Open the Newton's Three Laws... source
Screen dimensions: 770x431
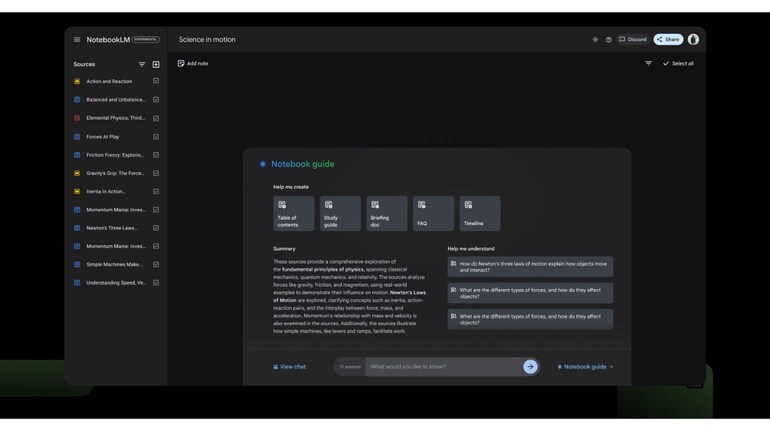112,228
